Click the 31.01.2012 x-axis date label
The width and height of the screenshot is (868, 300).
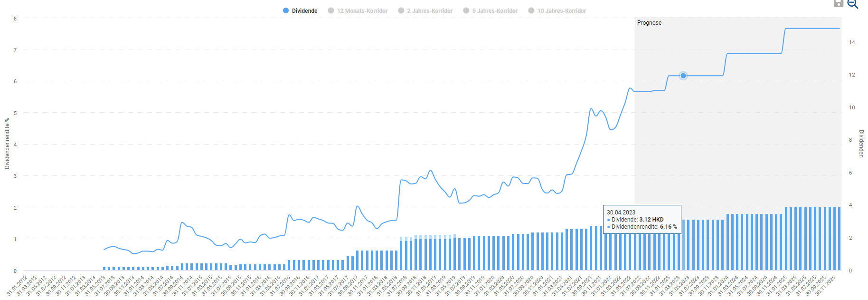click(17, 285)
